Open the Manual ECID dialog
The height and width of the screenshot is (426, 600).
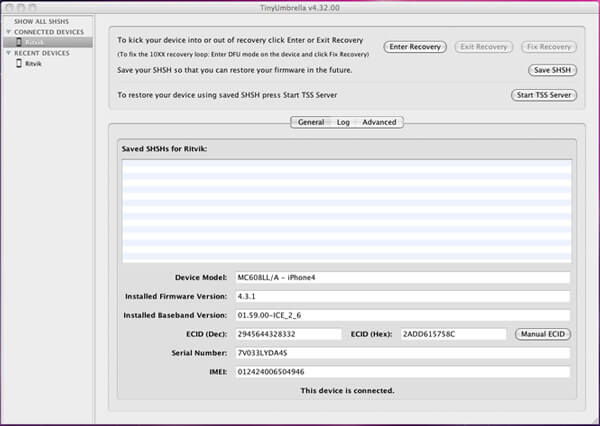coord(544,334)
